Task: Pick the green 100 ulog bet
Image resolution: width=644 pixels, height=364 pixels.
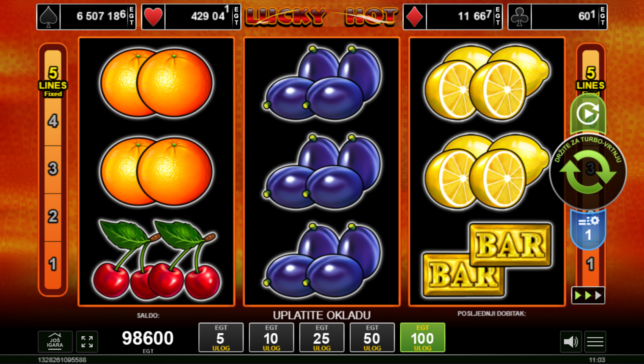Action: click(x=423, y=338)
